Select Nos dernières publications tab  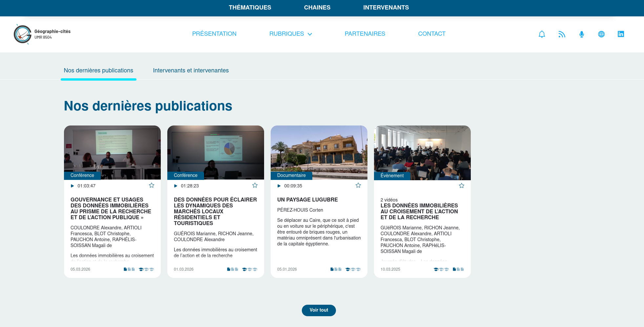click(98, 70)
